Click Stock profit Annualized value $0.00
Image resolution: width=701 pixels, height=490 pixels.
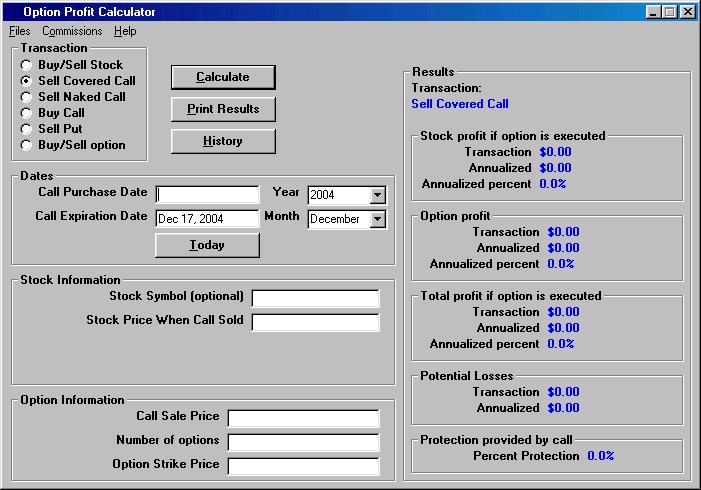pos(555,168)
